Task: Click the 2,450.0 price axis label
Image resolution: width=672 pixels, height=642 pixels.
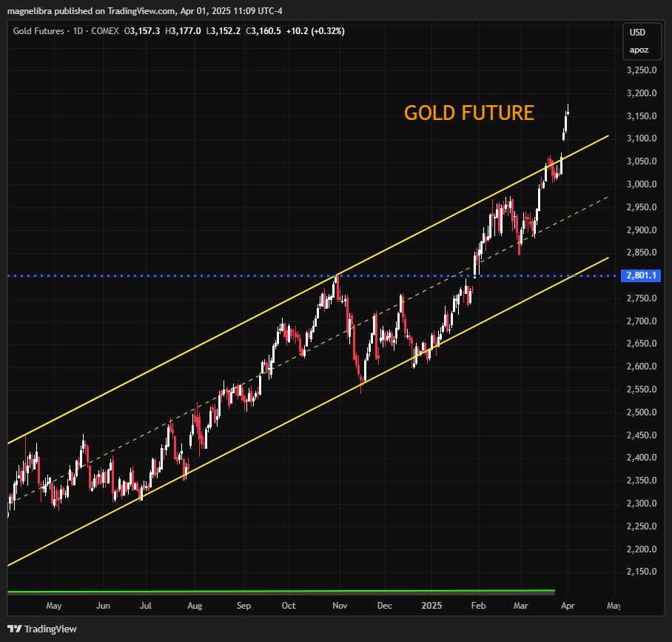Action: point(642,435)
